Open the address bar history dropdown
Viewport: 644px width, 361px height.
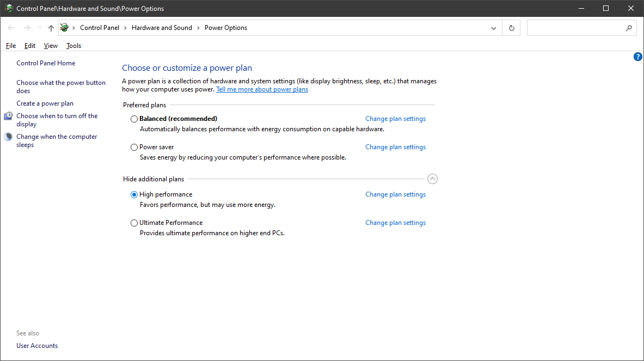pyautogui.click(x=493, y=27)
